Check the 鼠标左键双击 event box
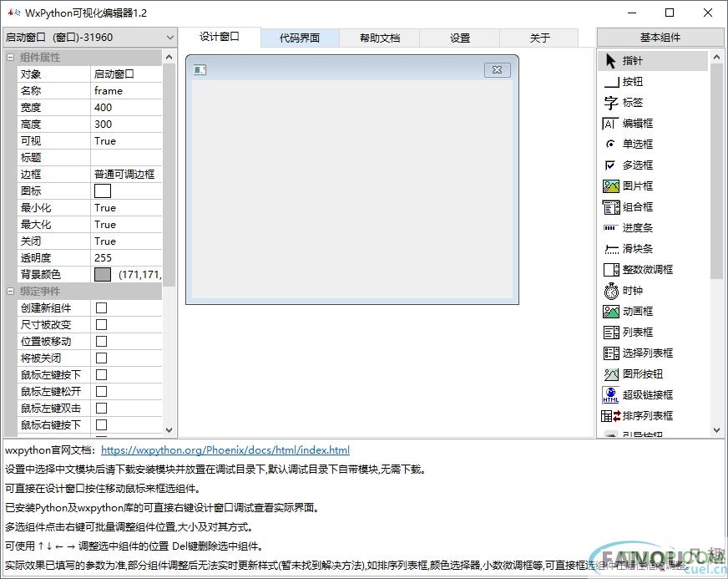The height and width of the screenshot is (579, 728). (101, 409)
